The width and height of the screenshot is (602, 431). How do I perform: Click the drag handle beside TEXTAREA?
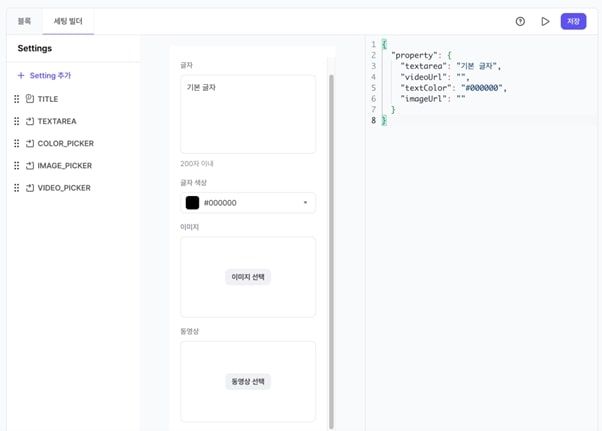click(x=17, y=121)
